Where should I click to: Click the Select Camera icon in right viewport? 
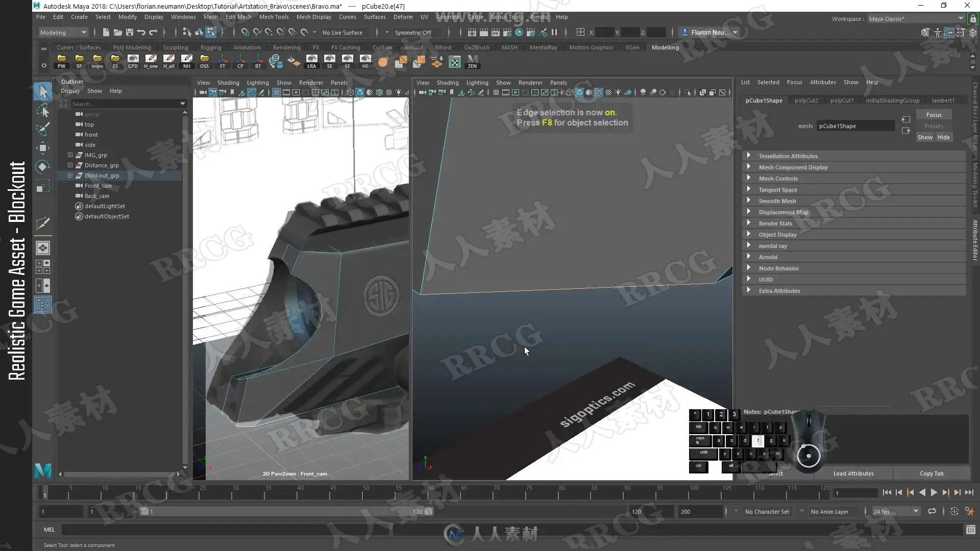click(423, 92)
